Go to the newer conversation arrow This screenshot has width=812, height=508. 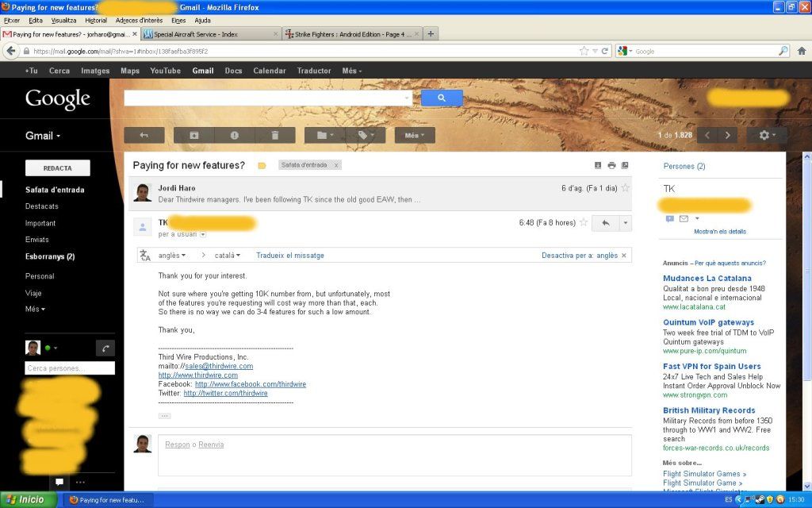pos(707,135)
